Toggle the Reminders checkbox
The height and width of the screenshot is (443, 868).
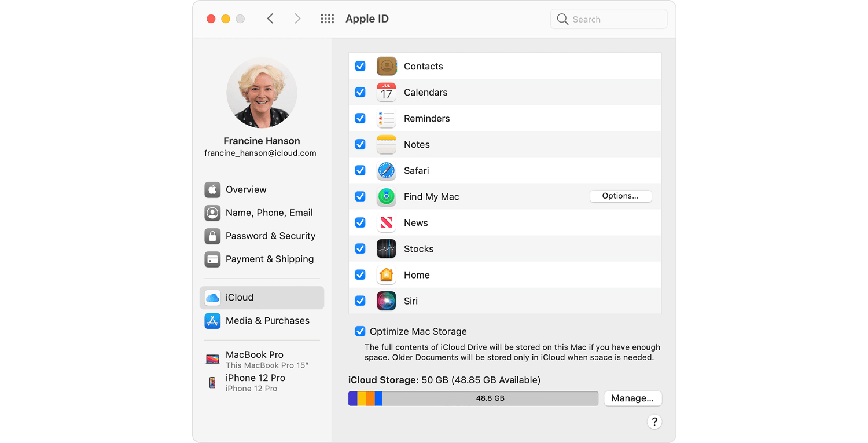(x=360, y=118)
